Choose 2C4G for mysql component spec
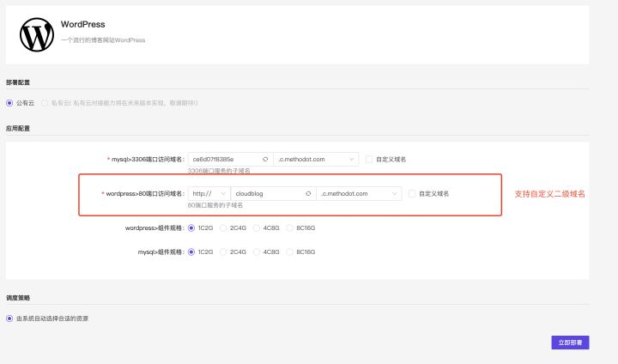 point(223,252)
